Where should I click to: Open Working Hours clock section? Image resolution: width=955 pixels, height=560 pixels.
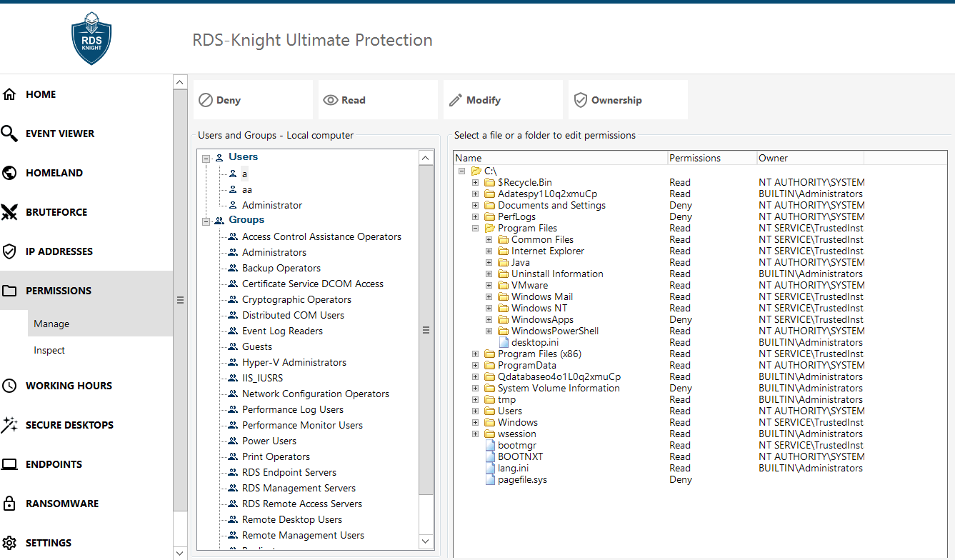pos(68,386)
